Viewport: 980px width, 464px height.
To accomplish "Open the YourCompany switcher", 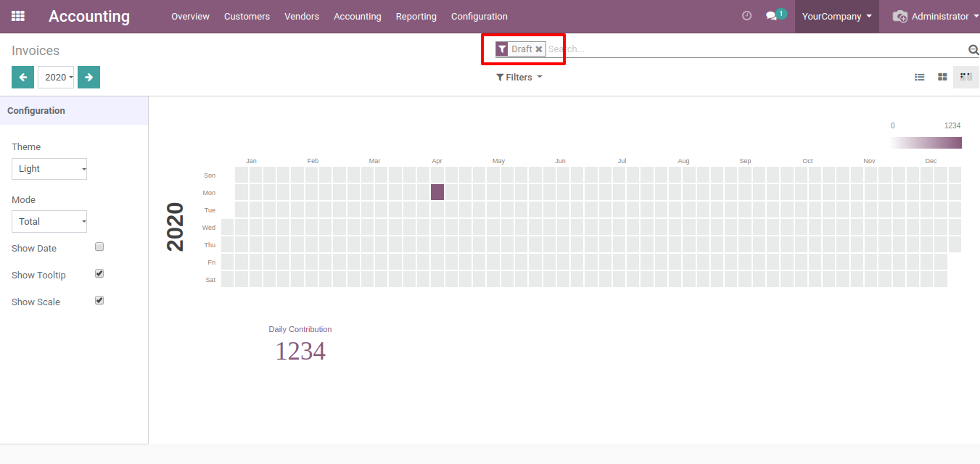I will click(x=836, y=16).
